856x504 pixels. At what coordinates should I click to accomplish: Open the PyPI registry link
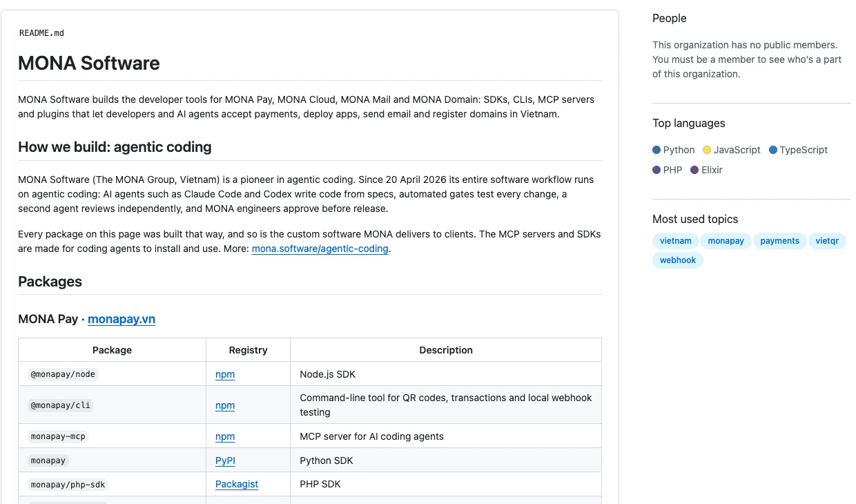(x=226, y=461)
